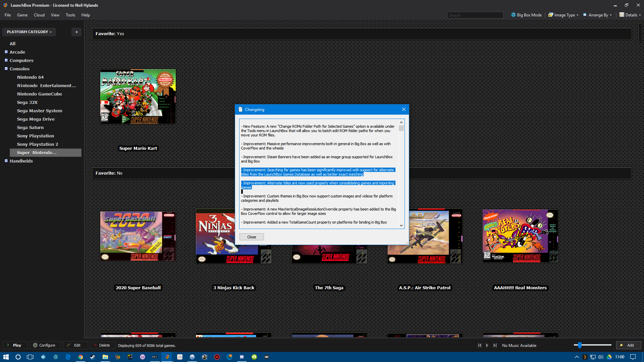Open Steam from the taskbar
644x362 pixels.
tap(93, 357)
